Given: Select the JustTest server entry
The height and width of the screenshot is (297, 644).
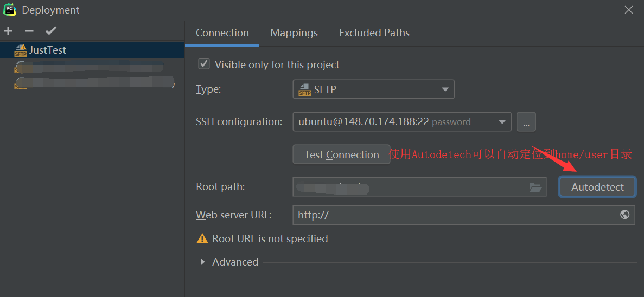Looking at the screenshot, I should click(92, 50).
